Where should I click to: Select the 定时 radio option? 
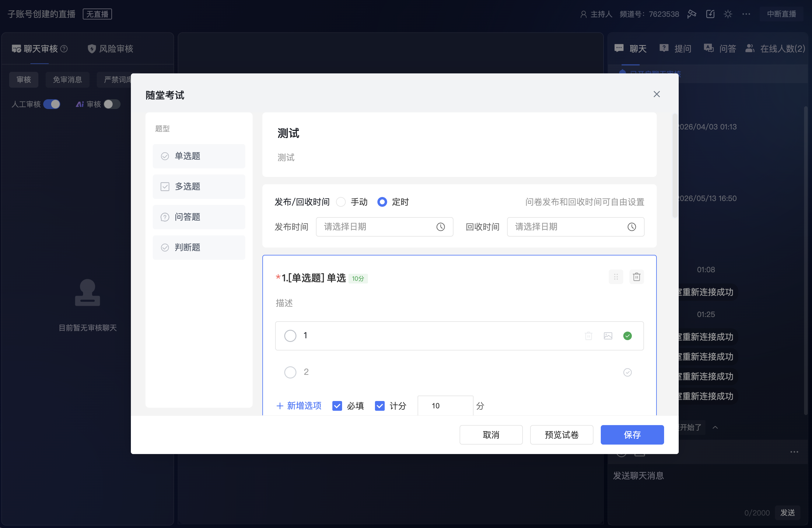382,202
